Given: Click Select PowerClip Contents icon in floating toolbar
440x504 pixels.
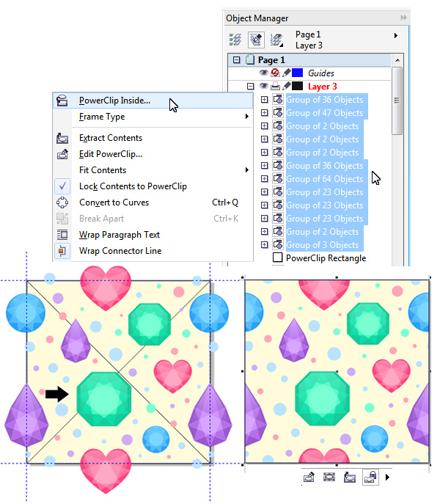Looking at the screenshot, I should 329,477.
